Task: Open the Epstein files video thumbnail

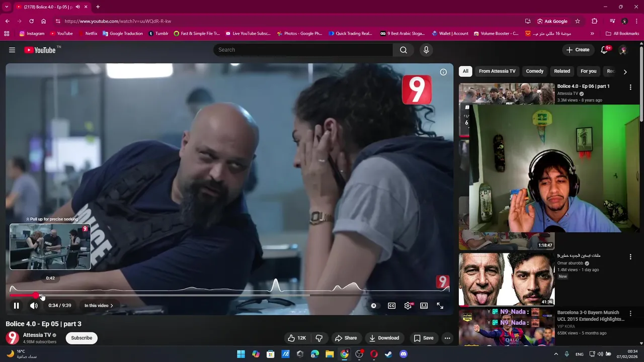Action: [507, 279]
